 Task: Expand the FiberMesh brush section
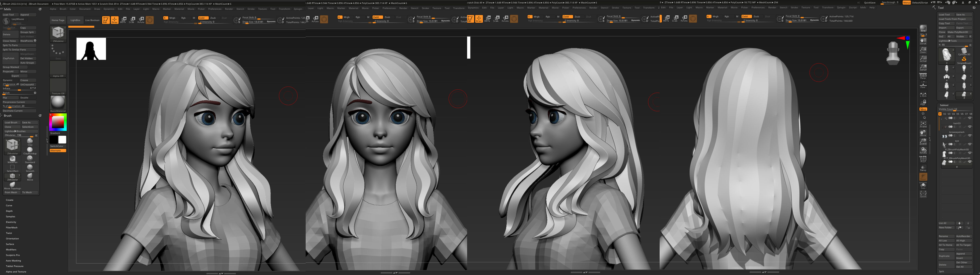[11, 227]
